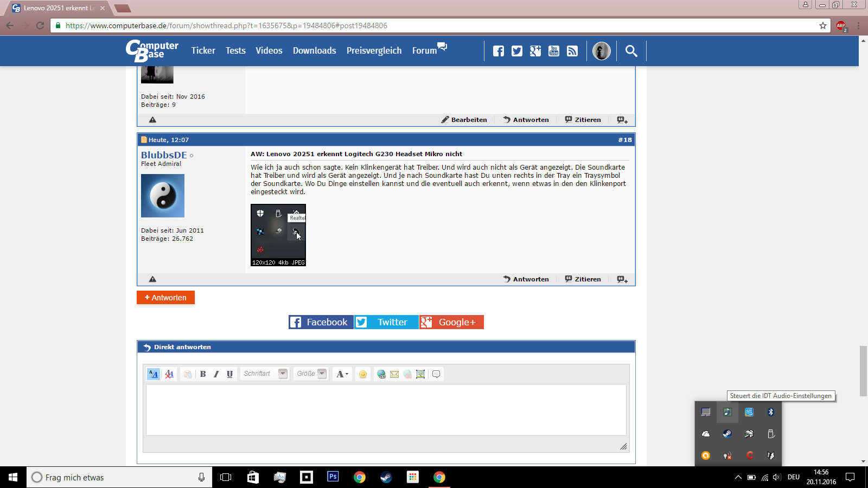Screen dimensions: 868x488
Task: Open the user account avatar in header
Action: [x=601, y=51]
